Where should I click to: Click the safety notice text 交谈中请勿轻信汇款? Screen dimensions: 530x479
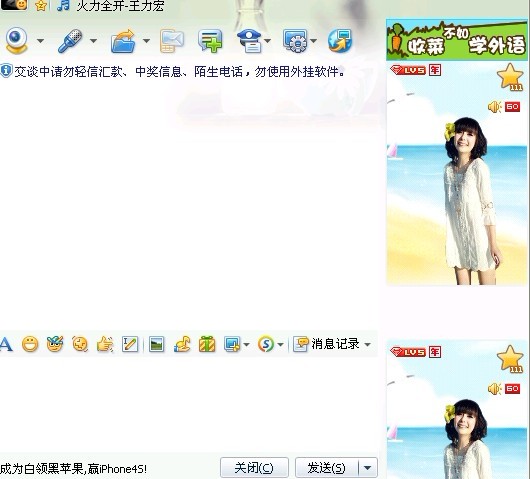click(179, 72)
